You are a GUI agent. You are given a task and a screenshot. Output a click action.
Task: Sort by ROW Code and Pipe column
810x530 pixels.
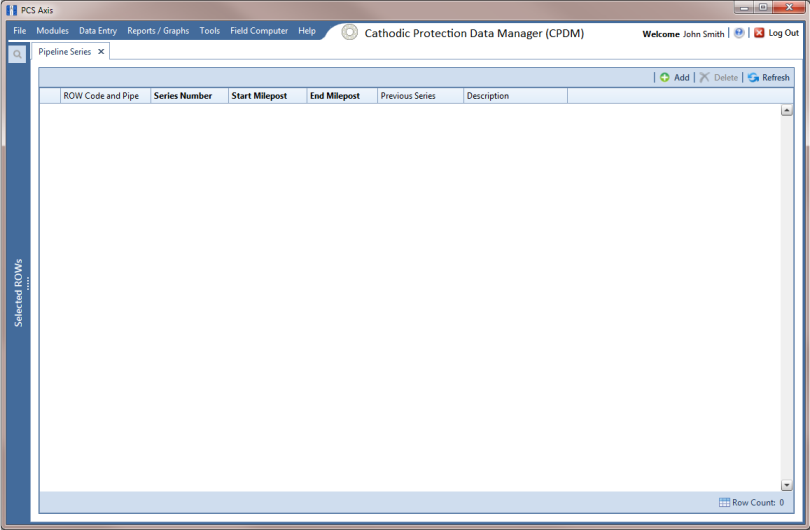[x=105, y=96]
